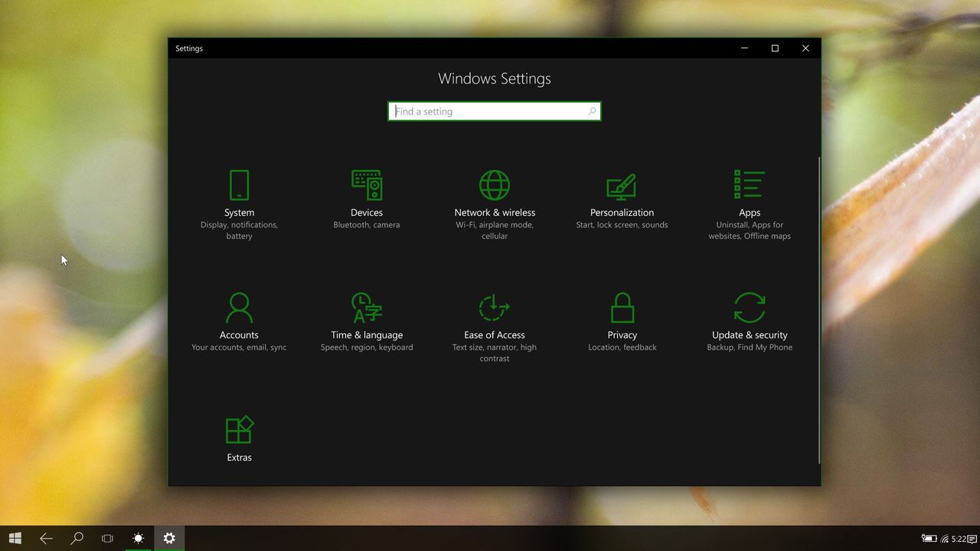Image resolution: width=980 pixels, height=551 pixels.
Task: Click the 'Display, notifications, battery' description
Action: tap(239, 230)
